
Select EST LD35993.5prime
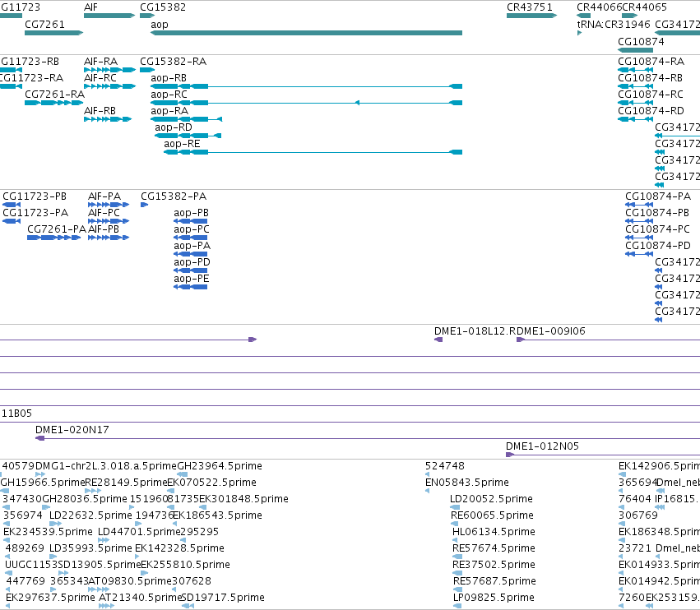(53, 557)
